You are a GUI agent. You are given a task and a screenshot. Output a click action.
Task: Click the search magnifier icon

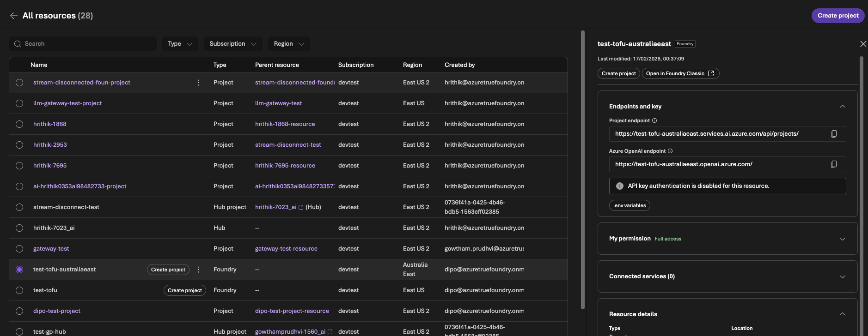click(x=18, y=44)
